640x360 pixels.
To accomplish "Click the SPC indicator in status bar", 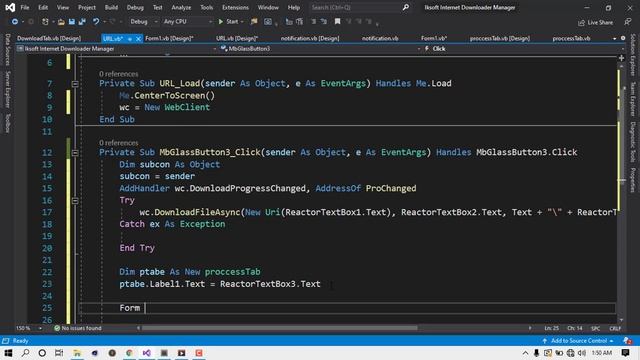I will click(x=596, y=328).
